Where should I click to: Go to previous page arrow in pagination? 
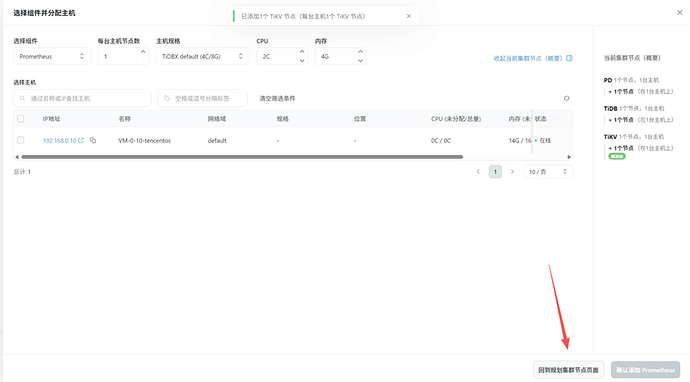pyautogui.click(x=478, y=172)
